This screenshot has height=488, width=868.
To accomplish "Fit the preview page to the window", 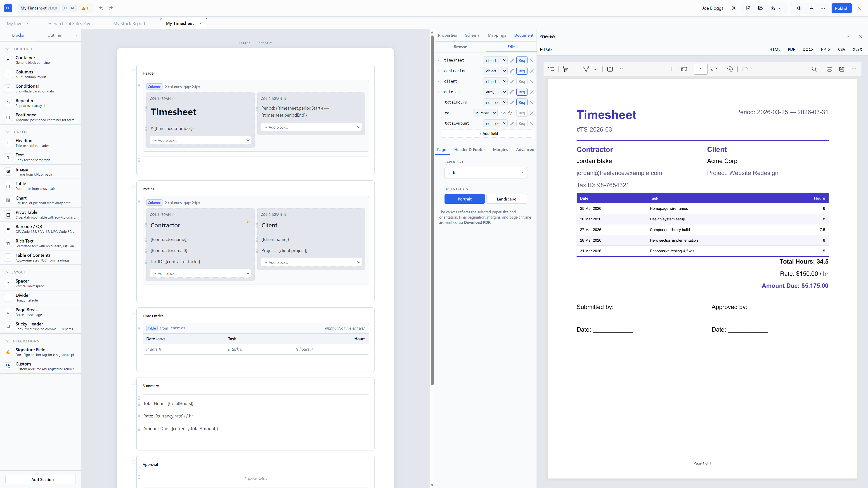I will tap(684, 69).
